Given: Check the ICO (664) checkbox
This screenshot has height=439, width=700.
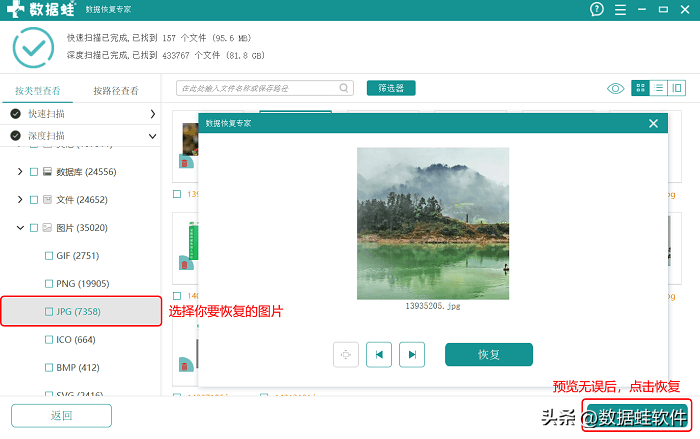Looking at the screenshot, I should tap(49, 340).
